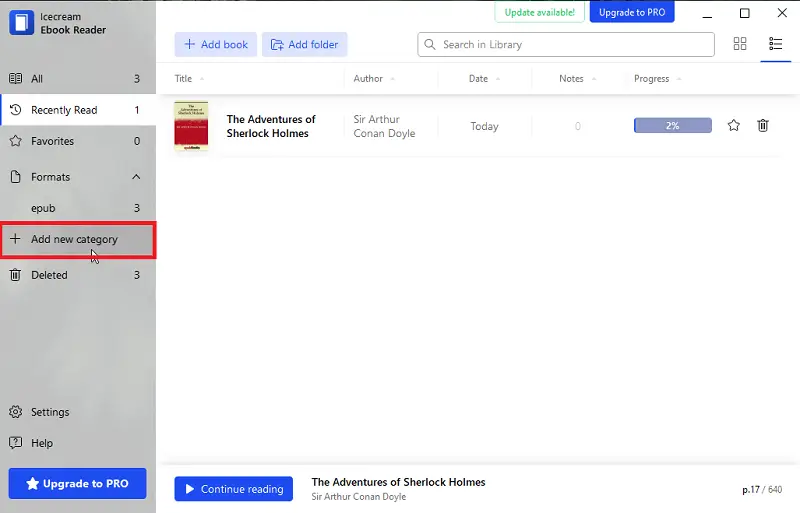Click the notes count 0 cell
Screen dimensions: 800x513
pos(578,126)
